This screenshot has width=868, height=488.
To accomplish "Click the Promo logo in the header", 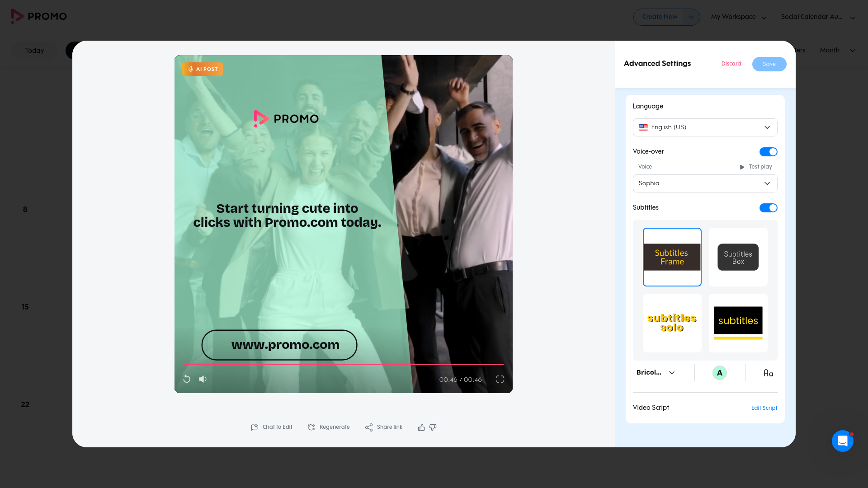I will point(39,16).
